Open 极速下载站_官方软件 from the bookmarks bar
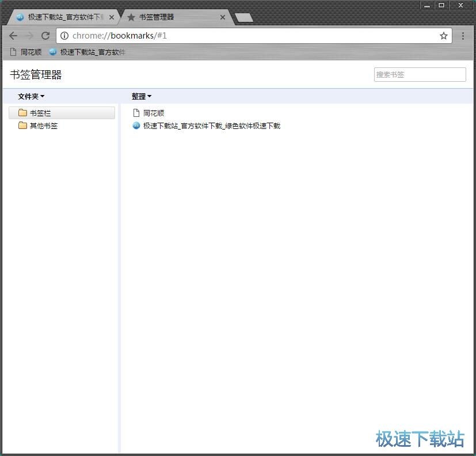 87,52
